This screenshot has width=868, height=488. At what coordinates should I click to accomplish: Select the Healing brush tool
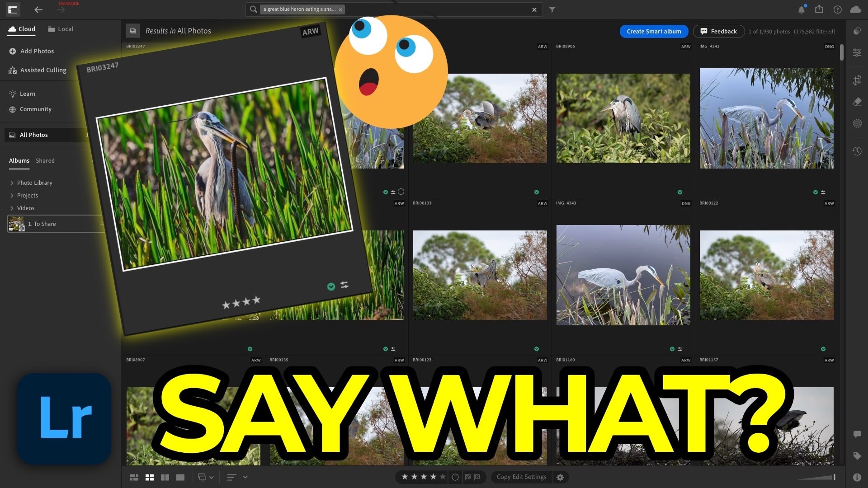point(857,102)
